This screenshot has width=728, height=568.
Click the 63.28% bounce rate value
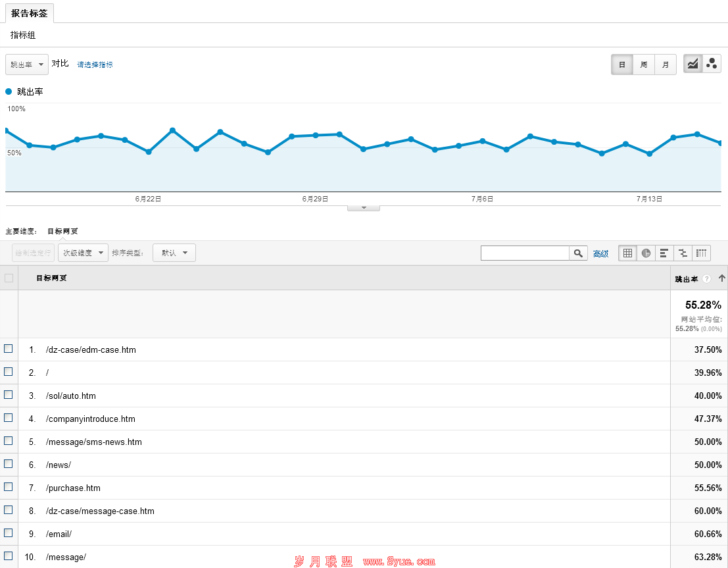point(708,557)
